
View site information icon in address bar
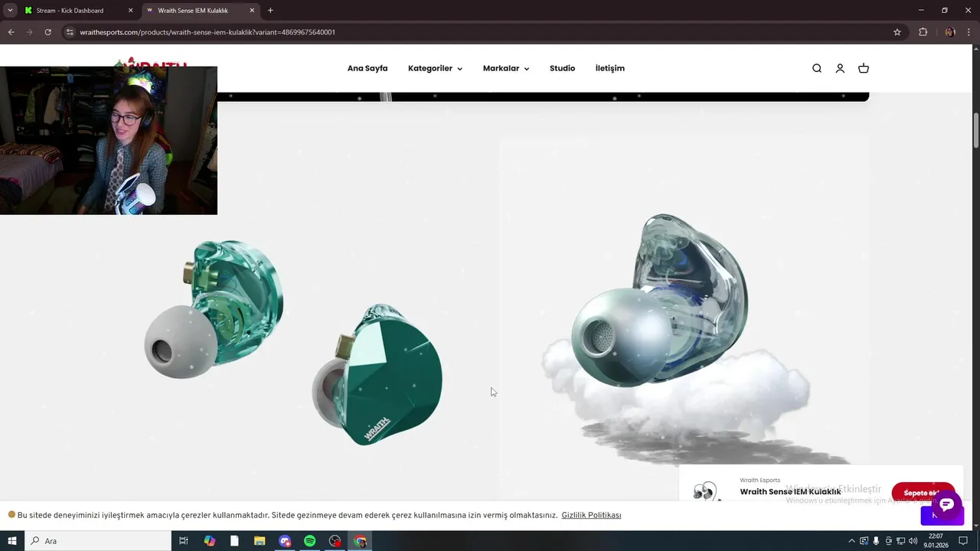(70, 32)
